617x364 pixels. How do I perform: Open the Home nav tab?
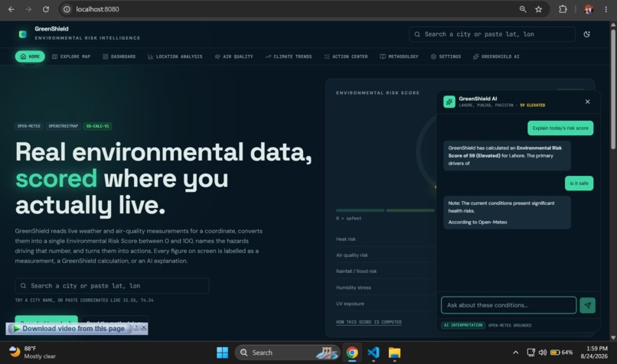tap(30, 57)
